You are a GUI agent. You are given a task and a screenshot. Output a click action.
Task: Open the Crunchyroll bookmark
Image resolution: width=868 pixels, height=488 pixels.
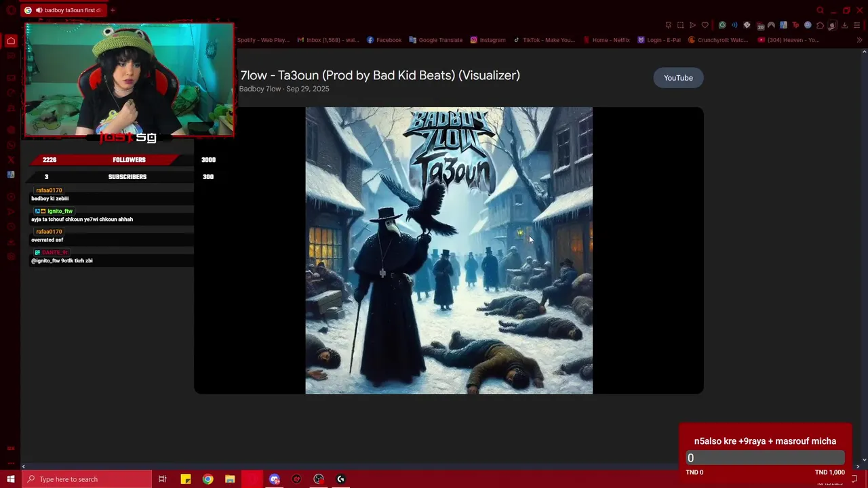[x=718, y=40]
